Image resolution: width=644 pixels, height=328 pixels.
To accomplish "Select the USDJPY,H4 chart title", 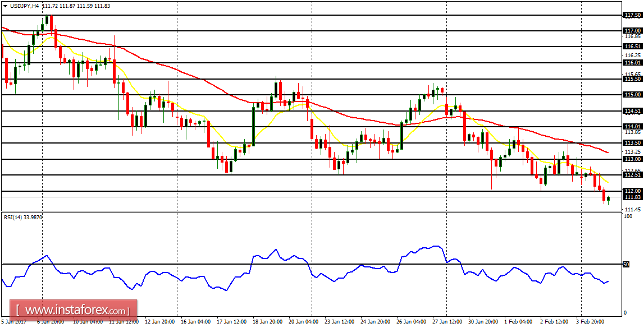I will pyautogui.click(x=24, y=6).
